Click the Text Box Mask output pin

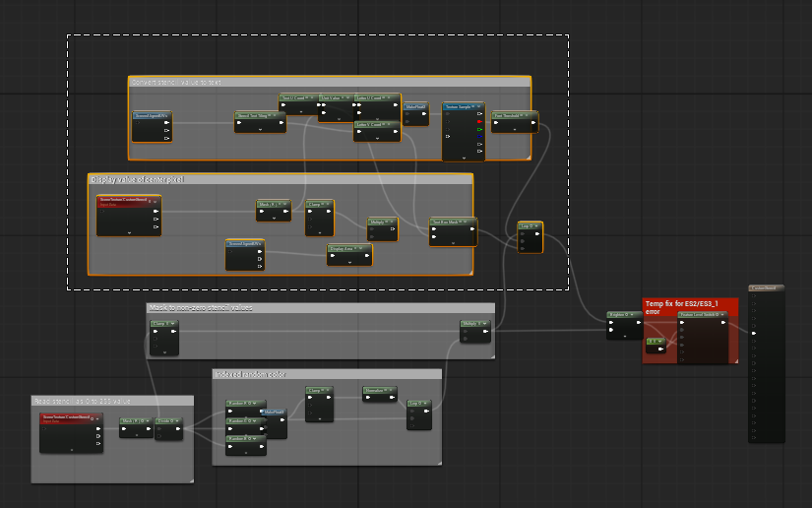click(472, 228)
